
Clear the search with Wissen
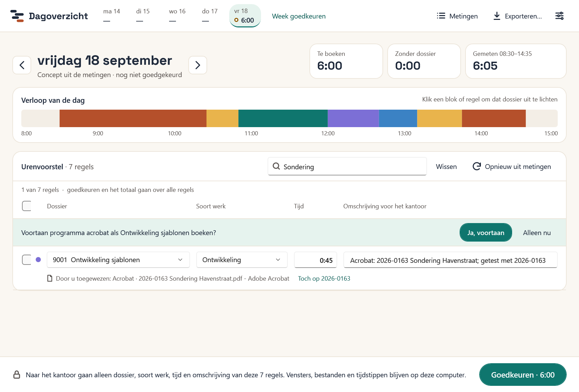[x=446, y=167]
